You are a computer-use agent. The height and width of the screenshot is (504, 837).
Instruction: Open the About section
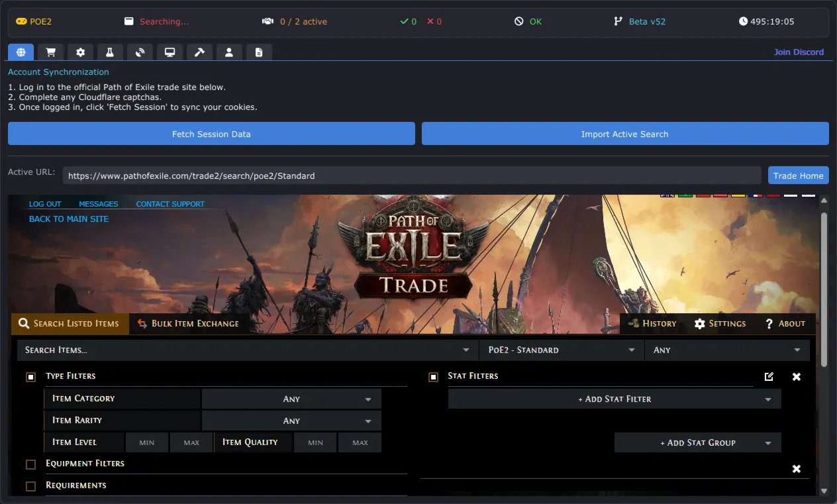[785, 323]
